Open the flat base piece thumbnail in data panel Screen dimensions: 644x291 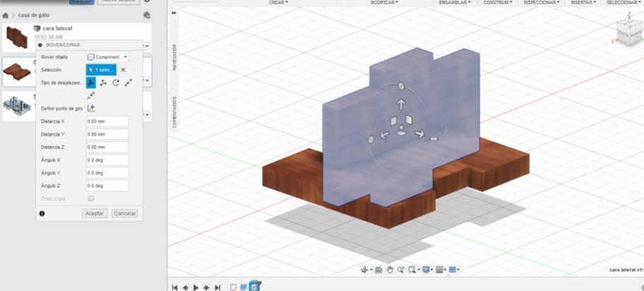pyautogui.click(x=17, y=72)
